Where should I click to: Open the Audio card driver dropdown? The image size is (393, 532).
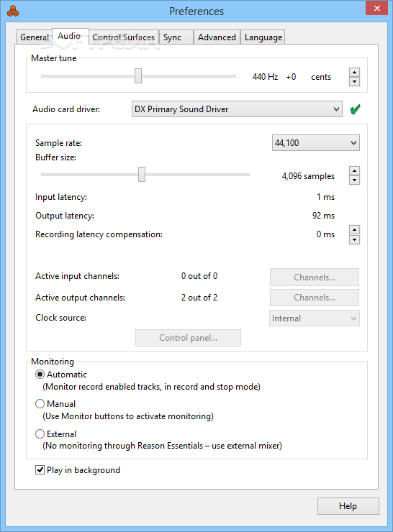coord(237,109)
